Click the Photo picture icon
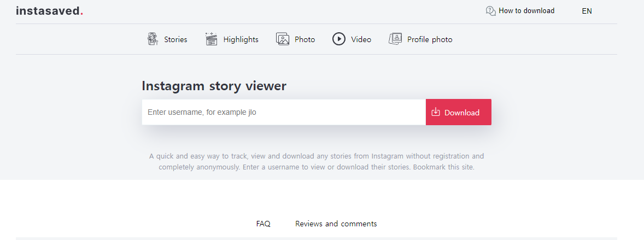Screen dimensions: 644x240 tap(283, 39)
